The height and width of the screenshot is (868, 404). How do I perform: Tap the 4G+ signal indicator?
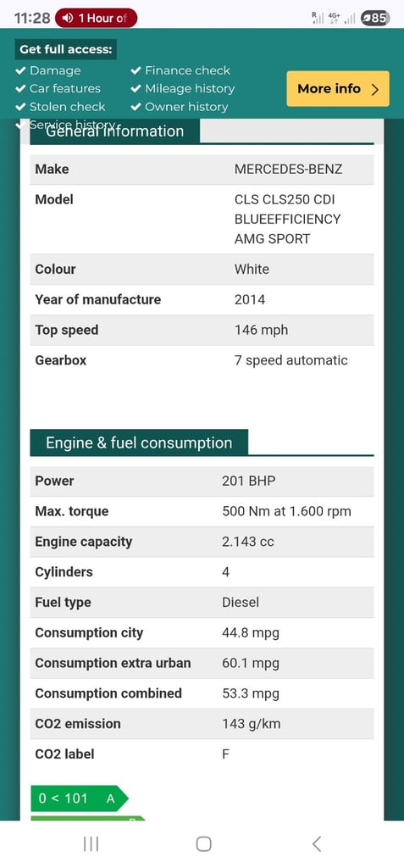[334, 18]
